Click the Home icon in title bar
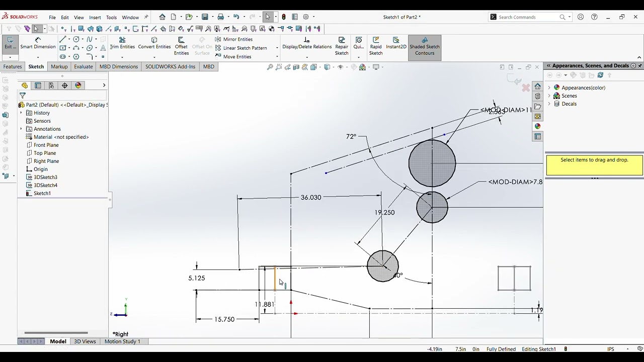 tap(162, 17)
